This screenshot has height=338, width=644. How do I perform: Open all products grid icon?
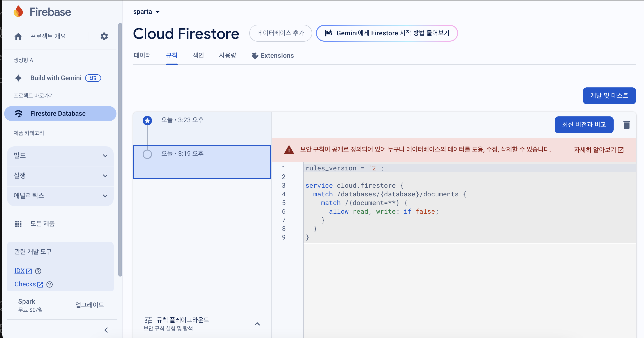(18, 224)
